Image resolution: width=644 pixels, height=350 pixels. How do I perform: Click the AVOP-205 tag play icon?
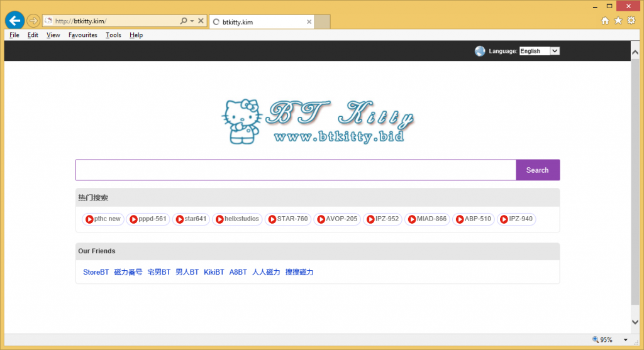click(321, 219)
